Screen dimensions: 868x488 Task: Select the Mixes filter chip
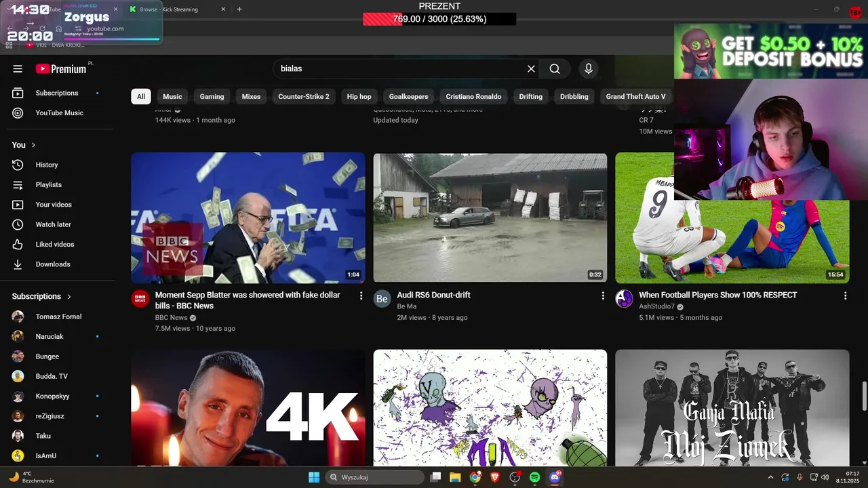pyautogui.click(x=251, y=96)
